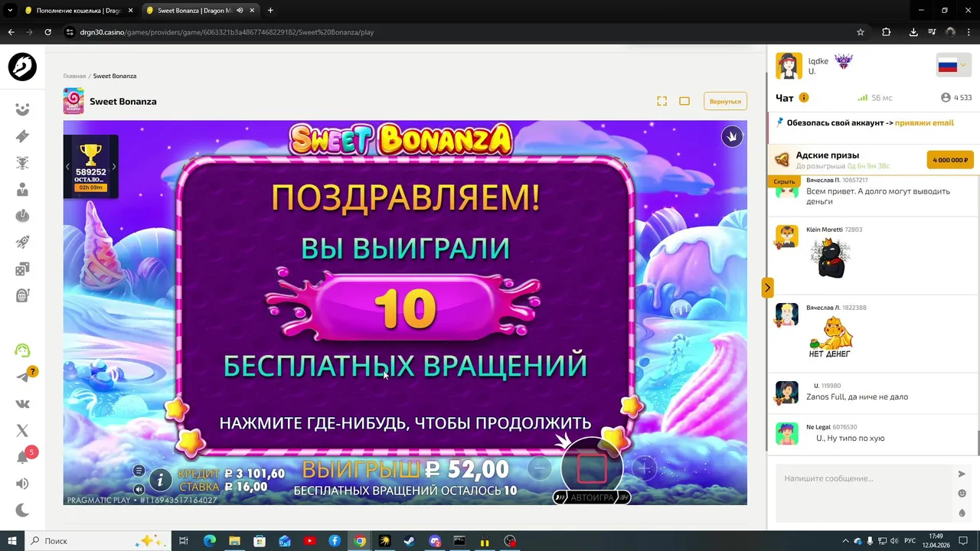The width and height of the screenshot is (980, 551).
Task: Decrease bet with the minus button
Action: [x=539, y=468]
